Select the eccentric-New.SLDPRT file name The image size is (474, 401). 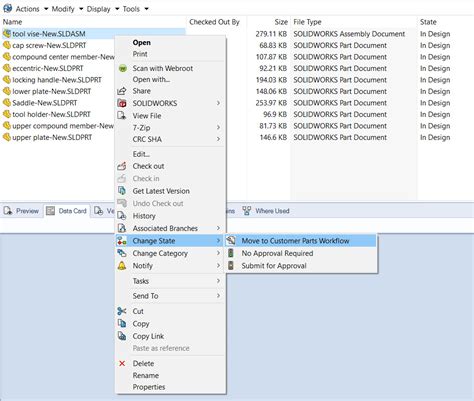click(x=48, y=68)
